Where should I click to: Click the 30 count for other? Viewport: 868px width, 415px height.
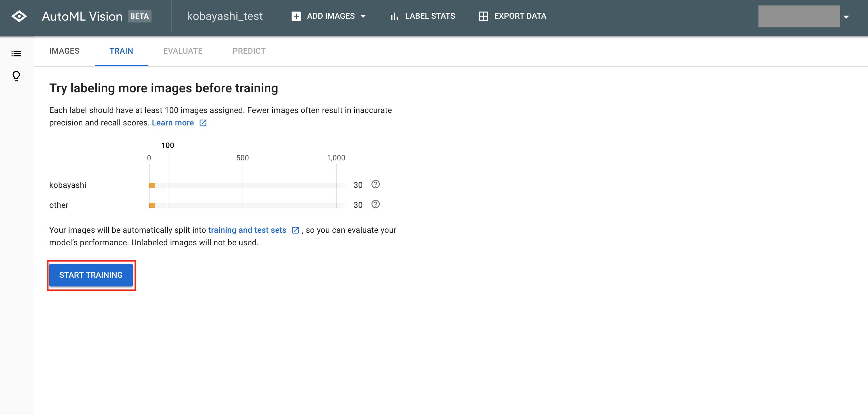pos(358,205)
